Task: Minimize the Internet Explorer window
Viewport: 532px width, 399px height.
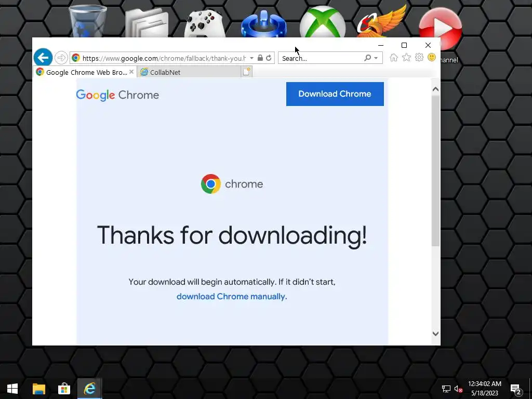Action: pos(381,45)
